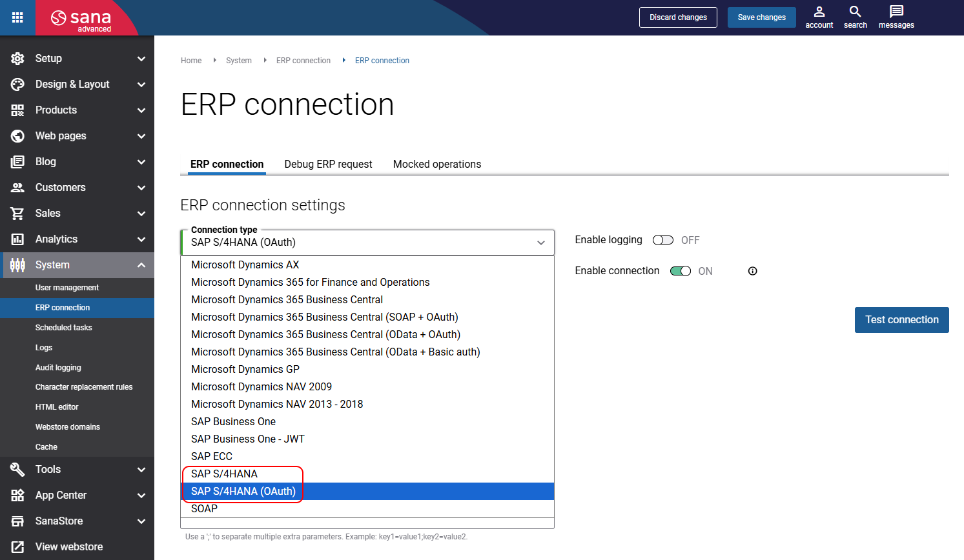Click the Products icon in sidebar
This screenshot has height=560, width=964.
17,110
